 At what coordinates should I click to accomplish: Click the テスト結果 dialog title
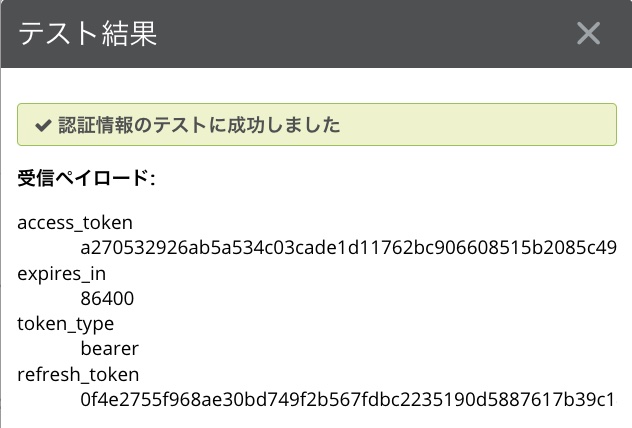(88, 34)
